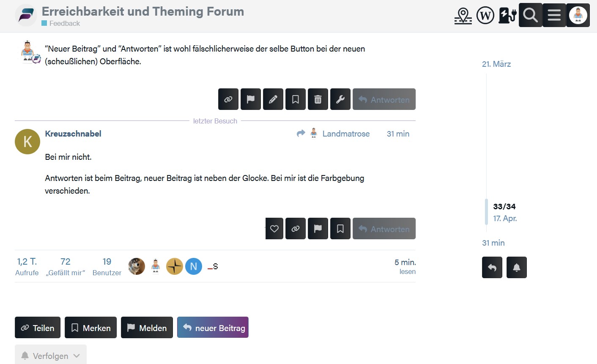Click Kreuzschnabel's K avatar
This screenshot has width=597, height=364.
point(27,142)
